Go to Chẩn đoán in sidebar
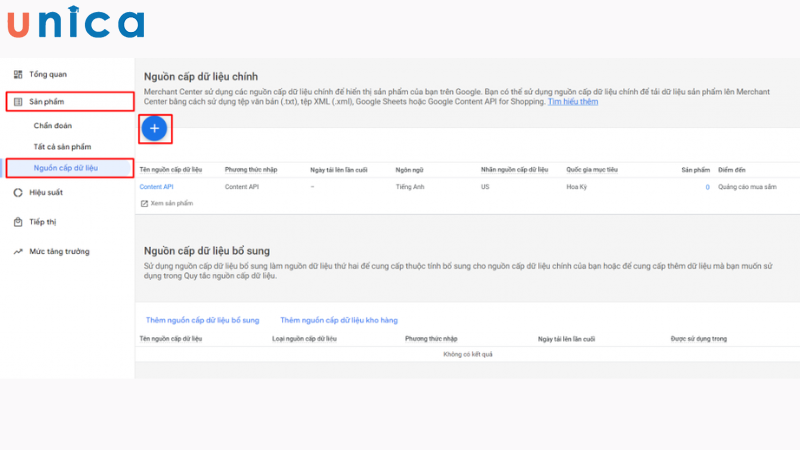This screenshot has width=800, height=450. point(54,126)
